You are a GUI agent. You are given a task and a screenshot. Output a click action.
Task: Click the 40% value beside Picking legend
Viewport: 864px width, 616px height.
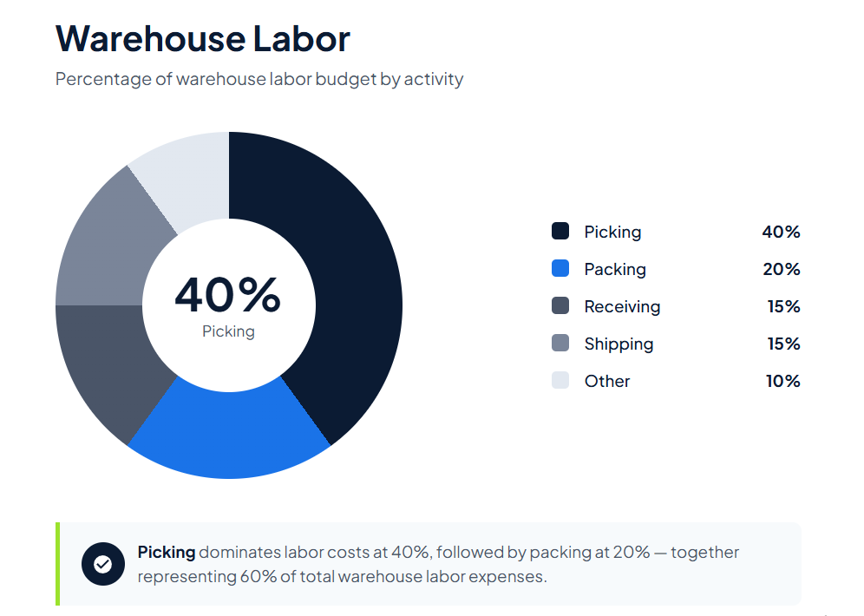[781, 232]
